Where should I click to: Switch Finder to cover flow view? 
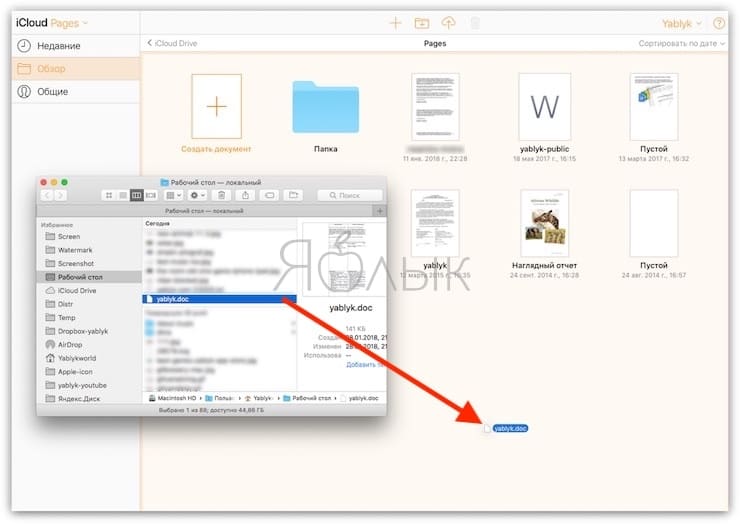click(151, 195)
